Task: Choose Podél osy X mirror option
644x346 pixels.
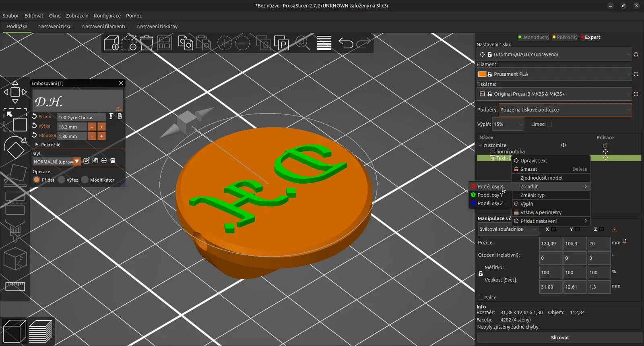Action: (x=490, y=186)
